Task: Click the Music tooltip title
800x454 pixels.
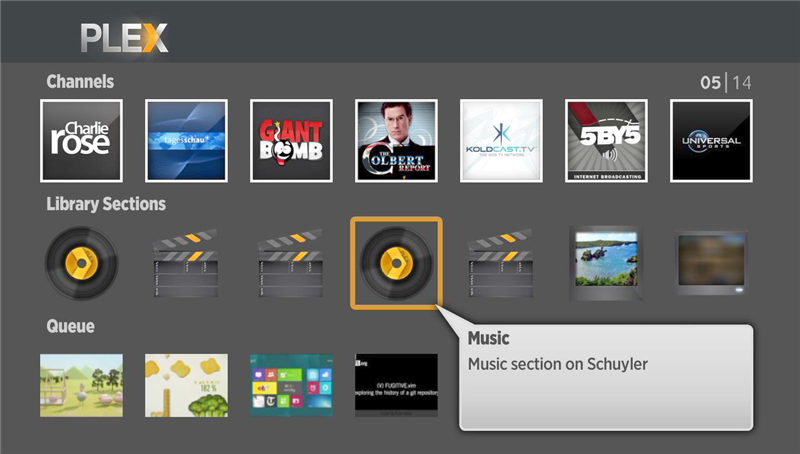Action: click(488, 338)
